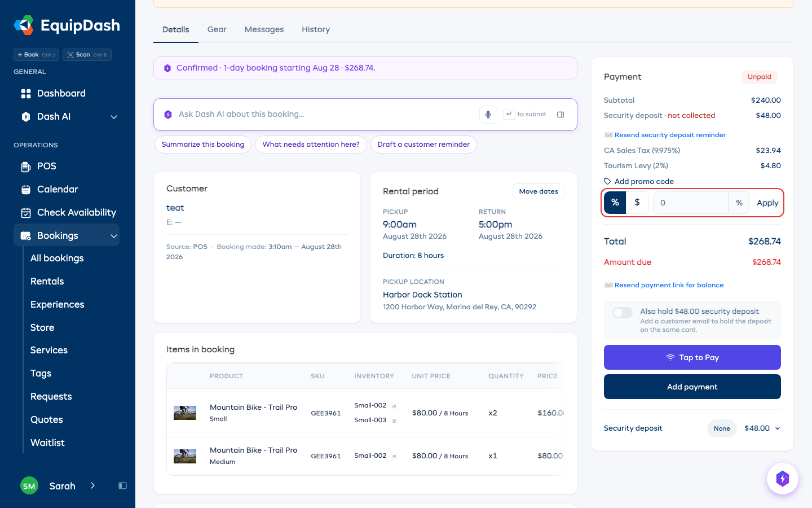
Task: Open customer name teat link
Action: (x=175, y=208)
